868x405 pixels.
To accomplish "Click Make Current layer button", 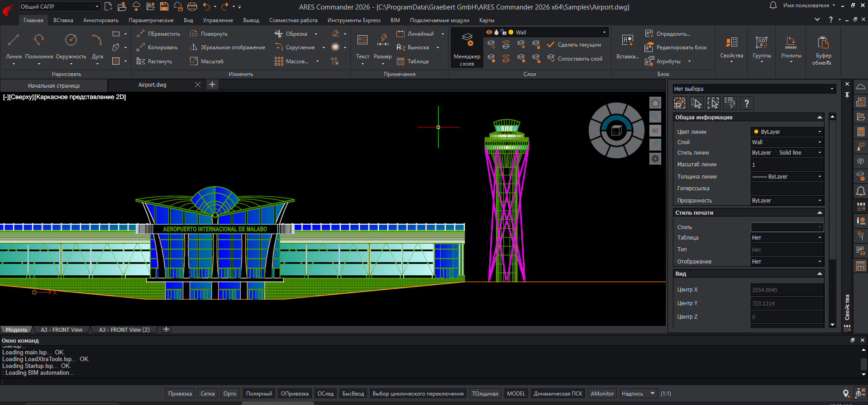I will 574,45.
